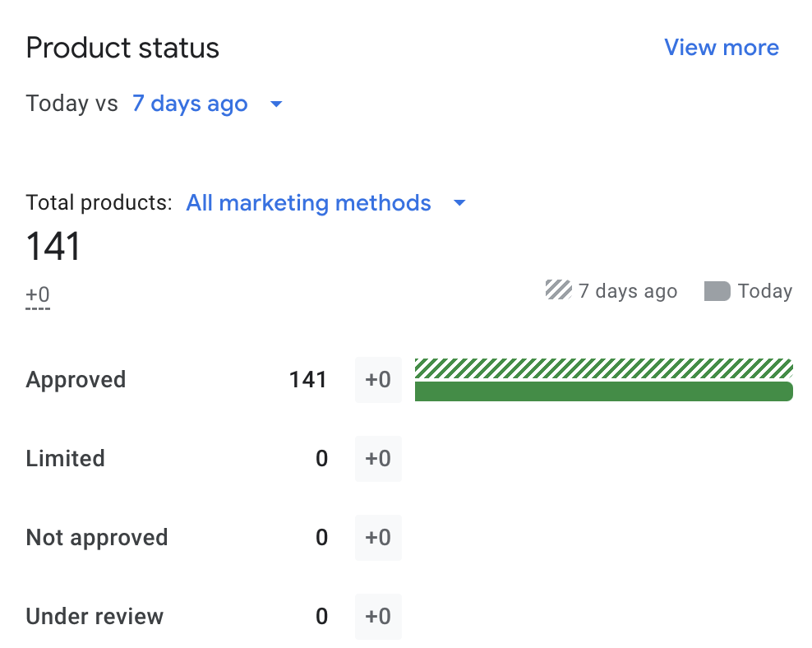Select the Under review status label
812x648 pixels.
click(95, 617)
